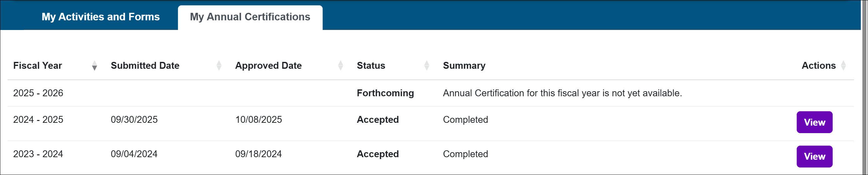Click sort arrows beside Fiscal Year

click(x=94, y=65)
